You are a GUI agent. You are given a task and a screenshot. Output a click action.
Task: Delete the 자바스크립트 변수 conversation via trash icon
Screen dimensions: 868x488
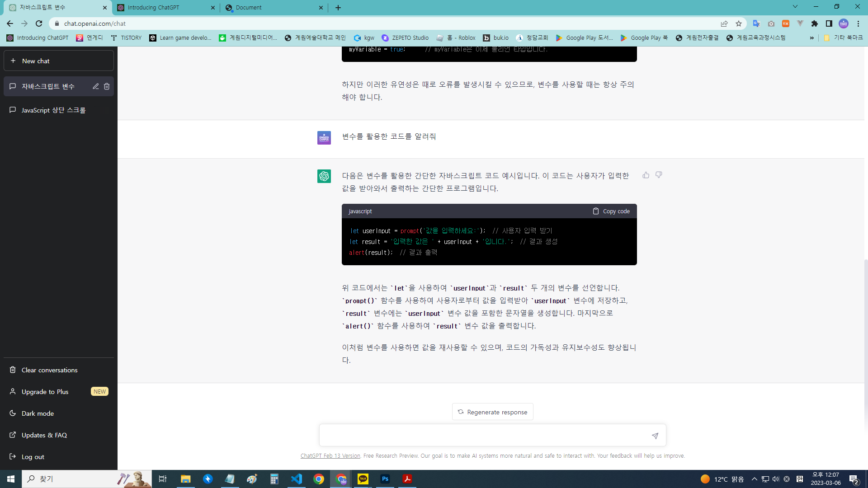(x=107, y=86)
